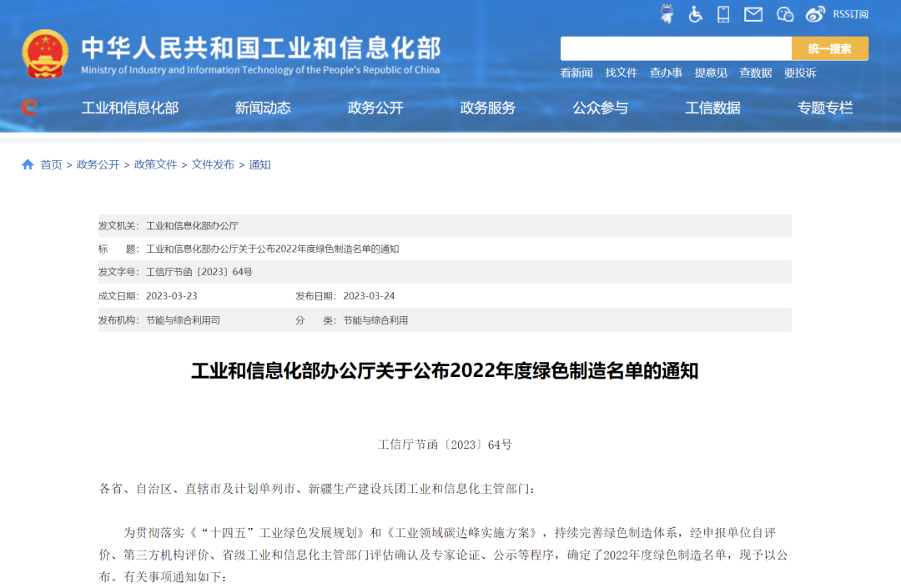Click the email envelope icon
This screenshot has height=588, width=901.
click(753, 13)
